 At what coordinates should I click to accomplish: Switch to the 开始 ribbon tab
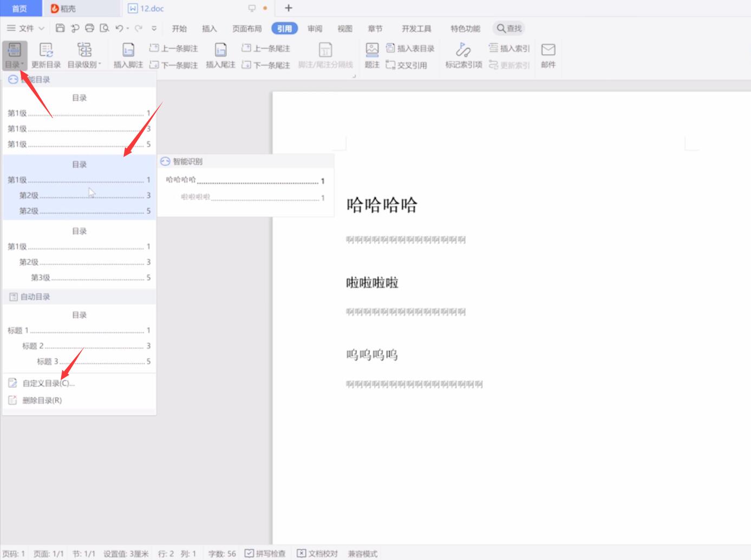coord(179,29)
